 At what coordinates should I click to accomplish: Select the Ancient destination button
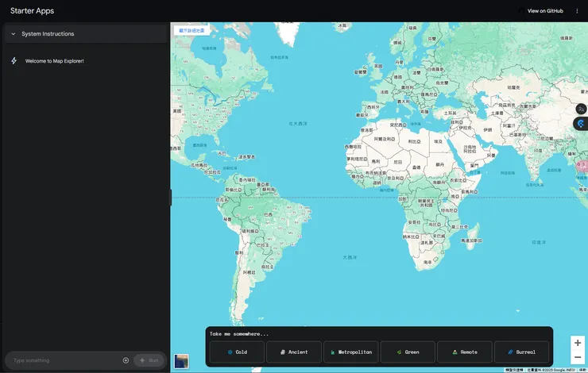pyautogui.click(x=294, y=352)
